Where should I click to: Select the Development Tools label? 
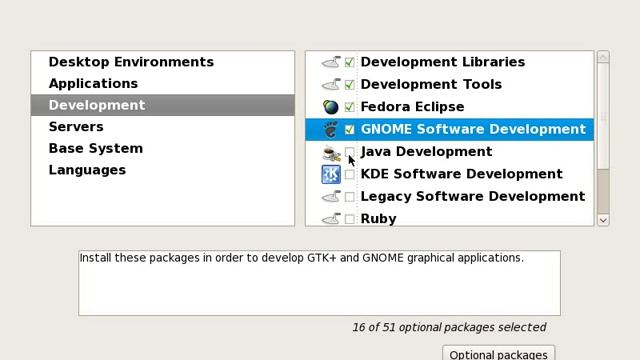(431, 84)
